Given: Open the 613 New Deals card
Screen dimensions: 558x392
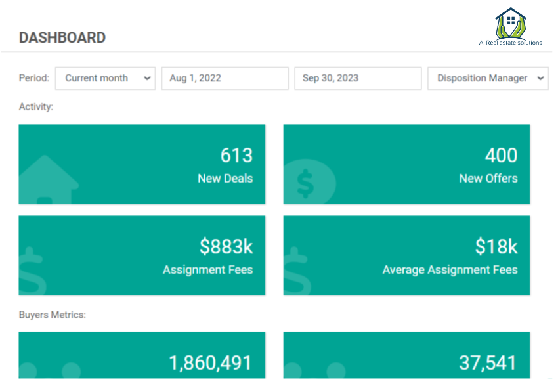Looking at the screenshot, I should [142, 164].
